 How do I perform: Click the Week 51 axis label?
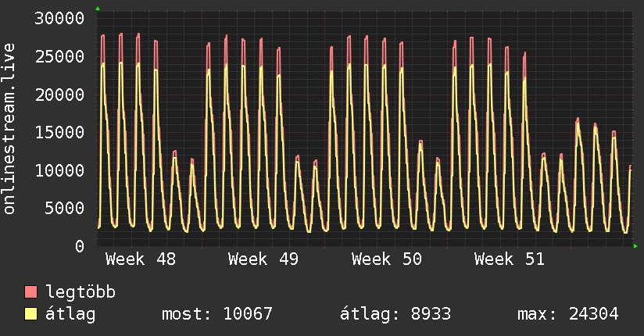coord(510,259)
